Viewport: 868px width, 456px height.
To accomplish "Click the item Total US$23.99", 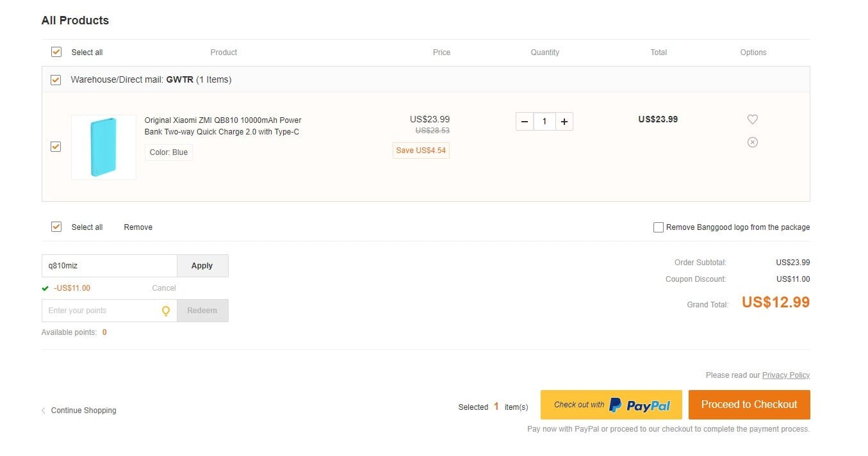I will pyautogui.click(x=658, y=119).
